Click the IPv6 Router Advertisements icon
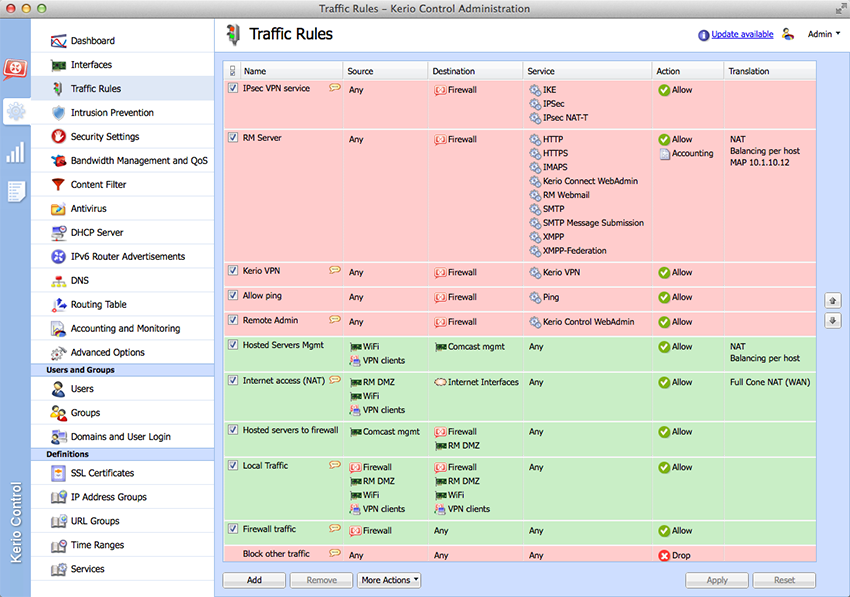 58,256
